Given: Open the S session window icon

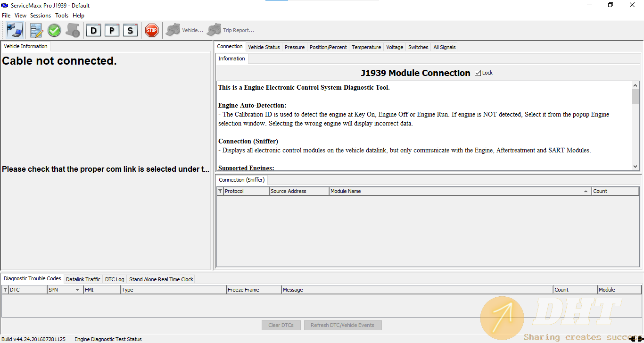Looking at the screenshot, I should pyautogui.click(x=130, y=30).
